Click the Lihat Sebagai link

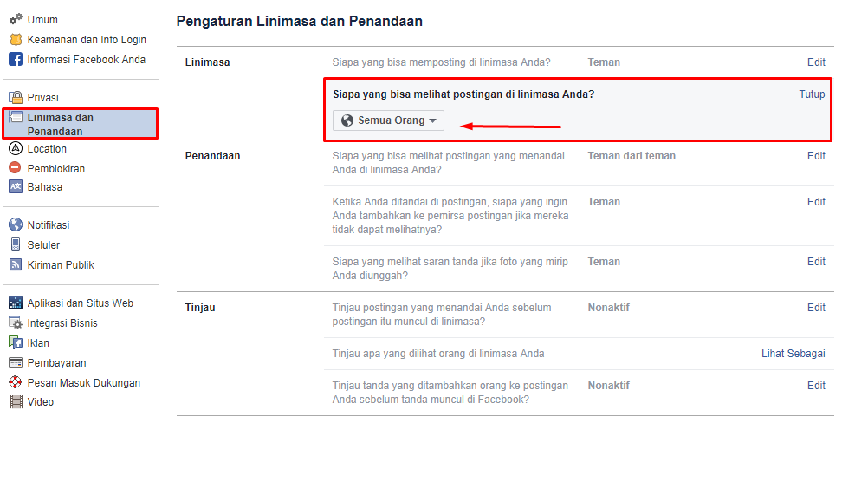point(793,354)
